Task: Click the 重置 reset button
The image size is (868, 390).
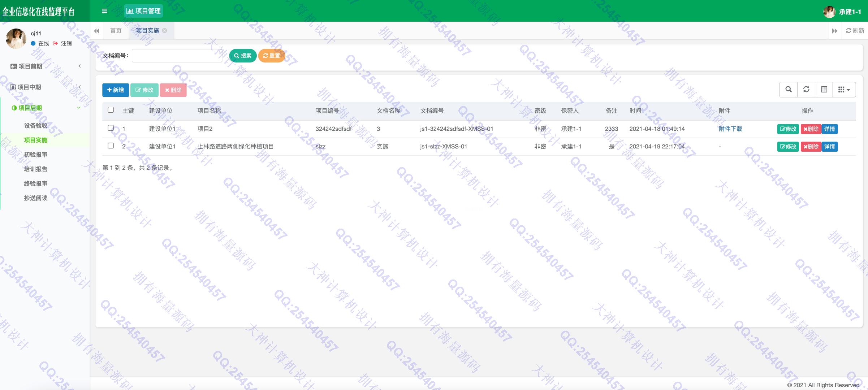Action: pyautogui.click(x=272, y=56)
